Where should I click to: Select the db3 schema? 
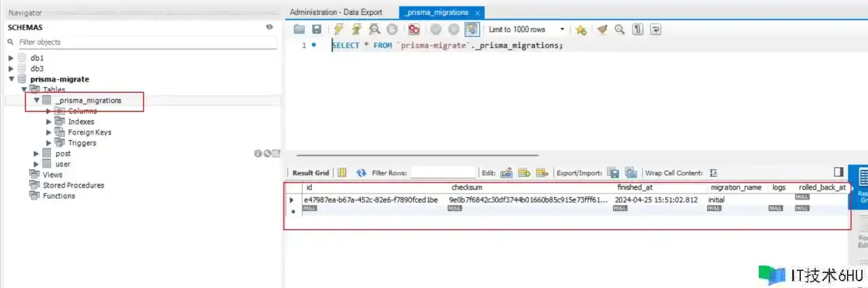click(x=37, y=69)
